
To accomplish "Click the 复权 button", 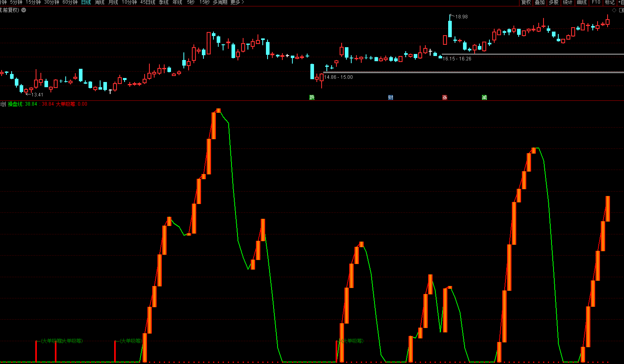I will click(526, 2).
